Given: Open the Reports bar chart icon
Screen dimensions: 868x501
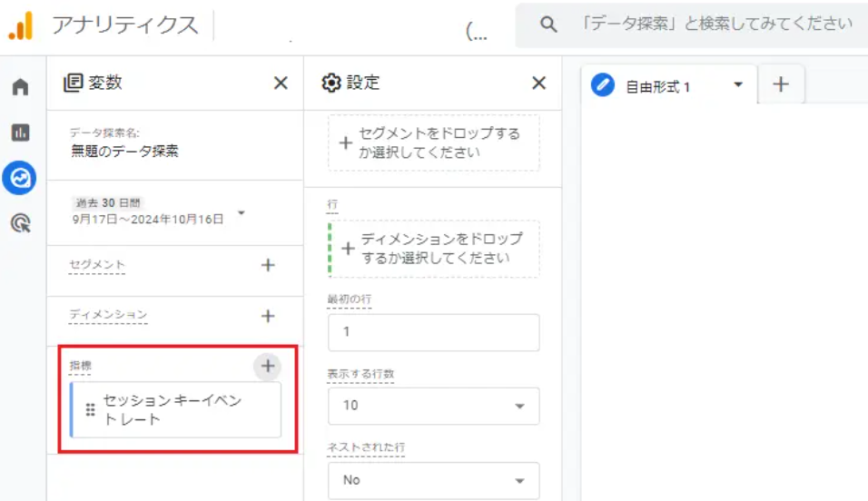Looking at the screenshot, I should (x=21, y=133).
